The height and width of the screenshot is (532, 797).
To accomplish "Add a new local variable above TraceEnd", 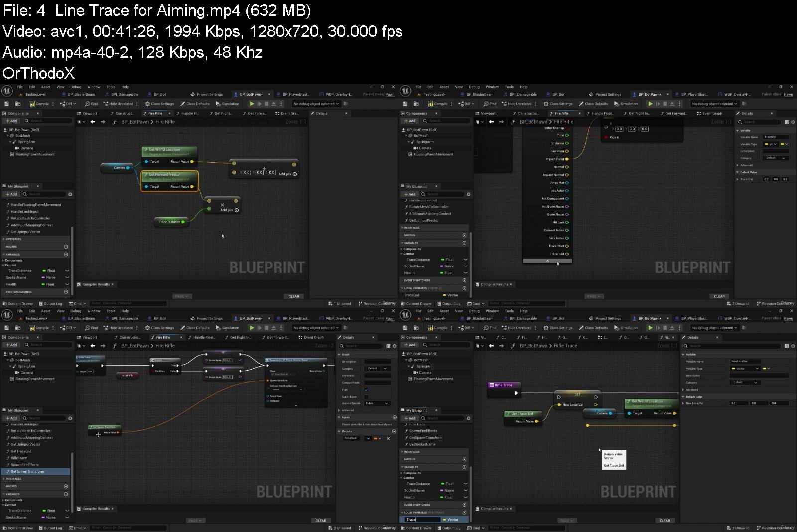I will (464, 288).
